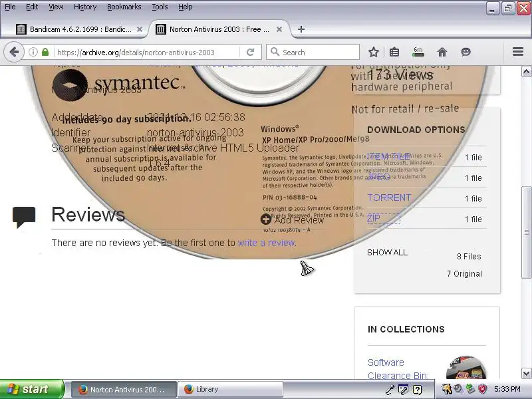Click the magnifier icon in Search box
The width and height of the screenshot is (532, 399).
tap(275, 52)
